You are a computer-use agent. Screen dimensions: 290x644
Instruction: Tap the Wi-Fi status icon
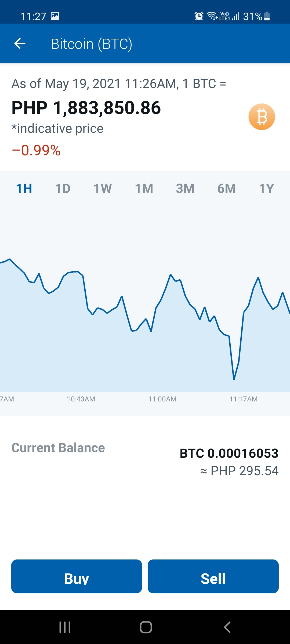[x=212, y=16]
